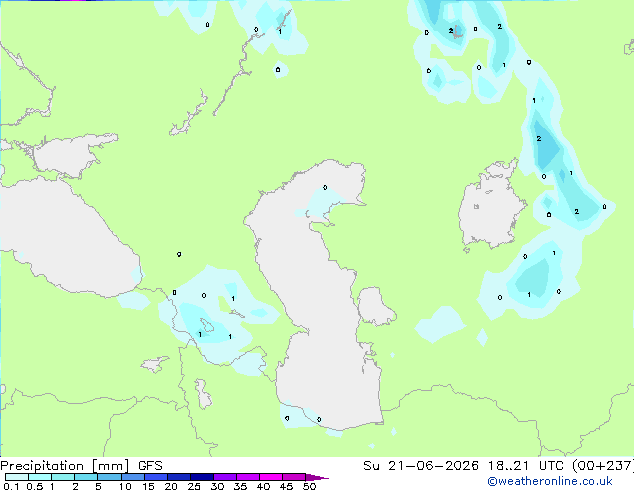
Task: Open the weatheronline.co.uk copyright link
Action: pyautogui.click(x=550, y=481)
